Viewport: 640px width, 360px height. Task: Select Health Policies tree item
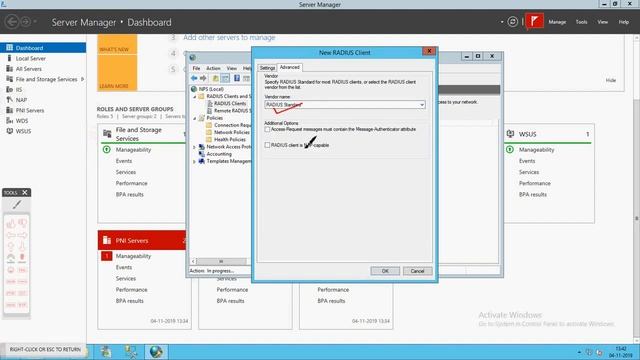click(230, 140)
